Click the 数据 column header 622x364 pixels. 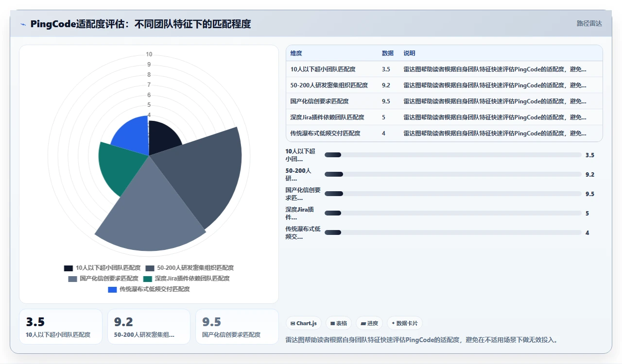click(x=388, y=53)
